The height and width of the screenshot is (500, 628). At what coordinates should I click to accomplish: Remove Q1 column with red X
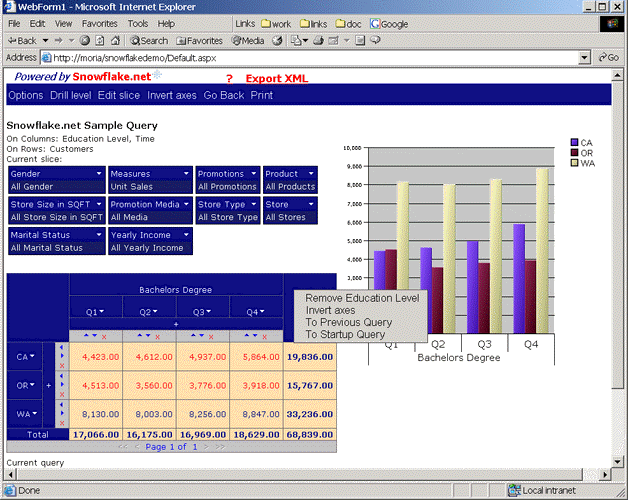tap(104, 337)
